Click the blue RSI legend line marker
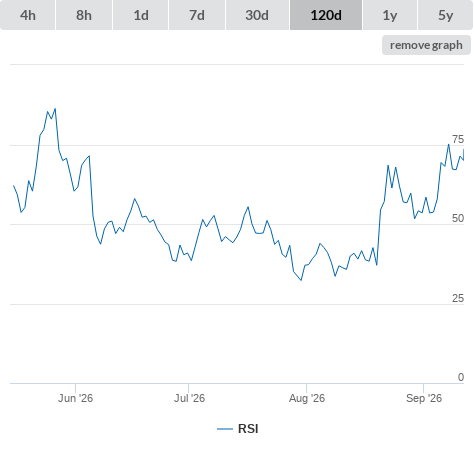Screen dimensions: 474x455 [225, 429]
